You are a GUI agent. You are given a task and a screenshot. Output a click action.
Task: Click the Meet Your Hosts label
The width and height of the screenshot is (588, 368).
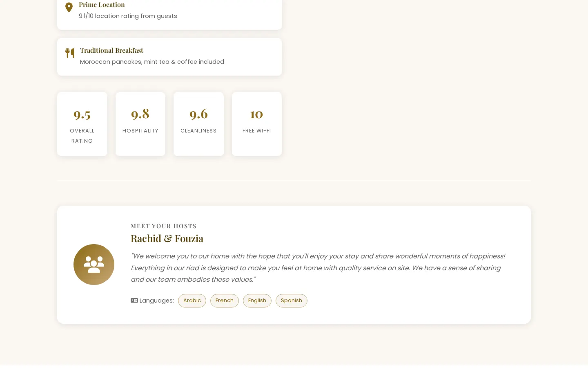point(164,226)
